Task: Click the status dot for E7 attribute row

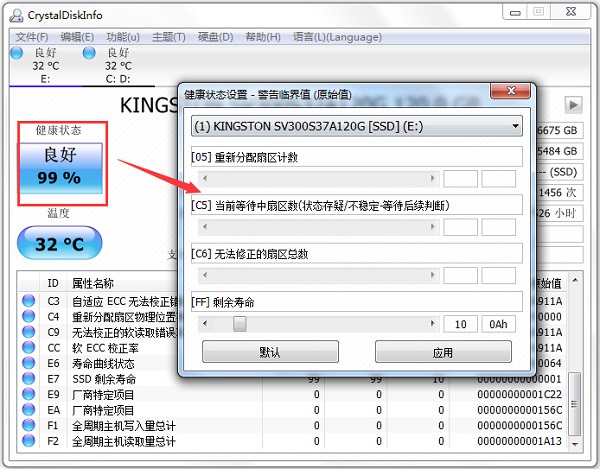Action: [28, 378]
